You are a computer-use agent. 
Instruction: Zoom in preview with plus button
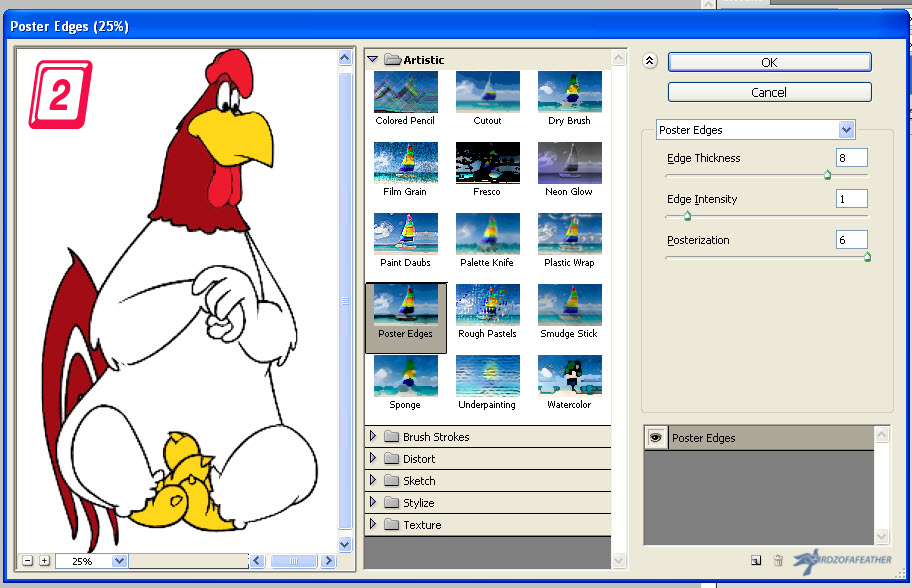(45, 561)
